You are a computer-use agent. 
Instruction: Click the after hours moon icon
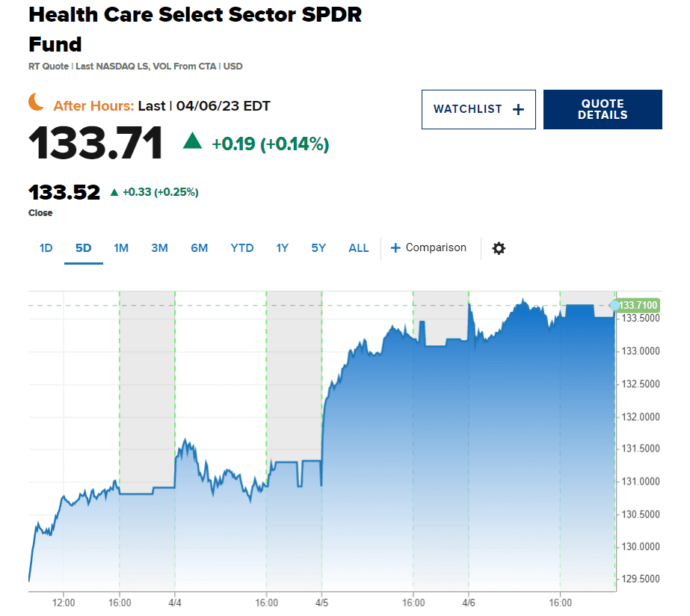click(37, 102)
